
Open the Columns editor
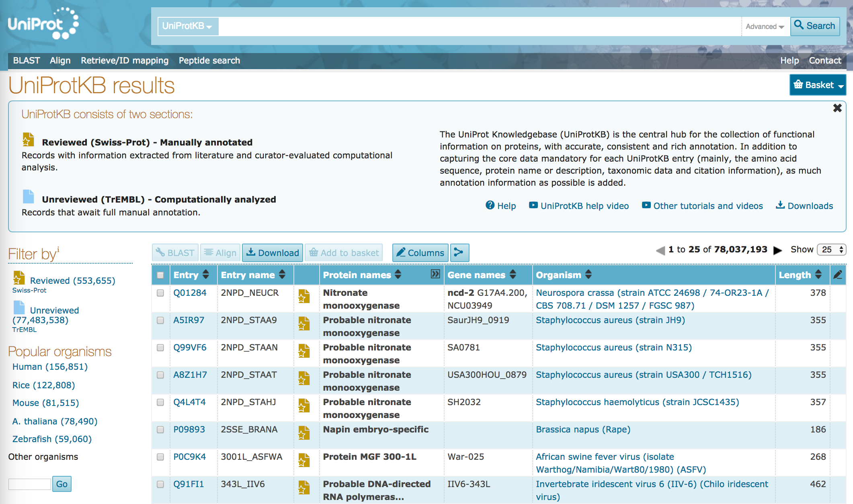click(x=420, y=253)
